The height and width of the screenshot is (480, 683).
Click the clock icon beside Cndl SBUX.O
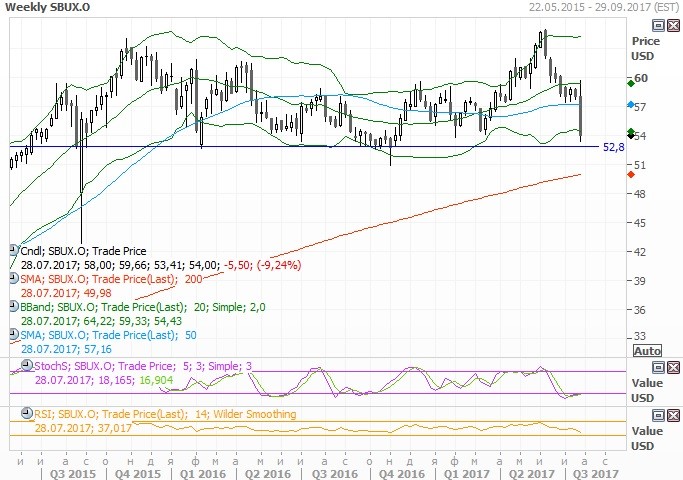pyautogui.click(x=14, y=250)
